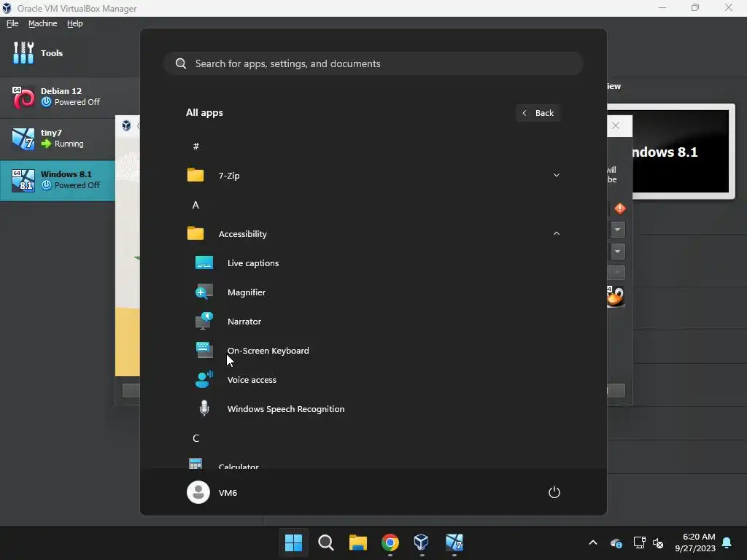Switch to tiny7 VM taskbar icon
747x560 pixels.
point(454,542)
